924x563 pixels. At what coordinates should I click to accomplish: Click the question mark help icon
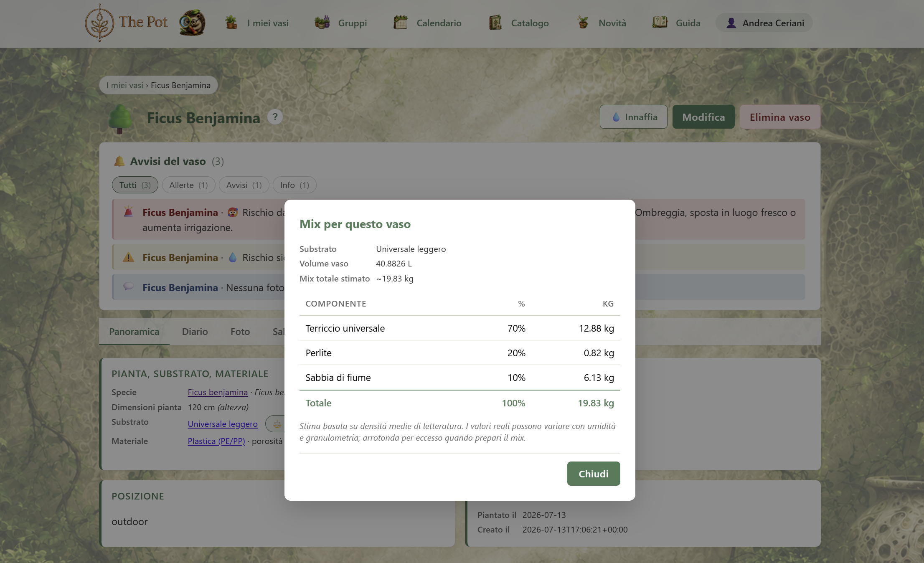275,117
